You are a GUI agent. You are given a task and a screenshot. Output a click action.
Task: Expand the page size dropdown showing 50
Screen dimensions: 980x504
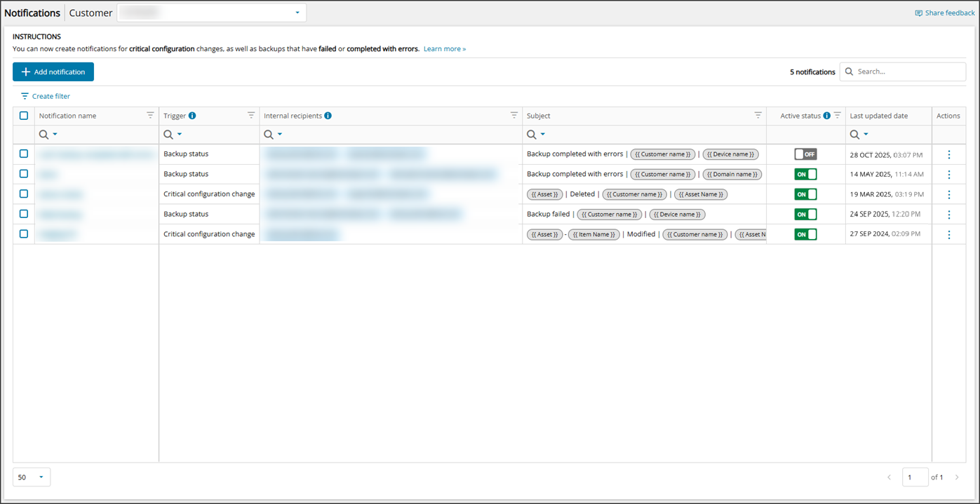click(32, 477)
